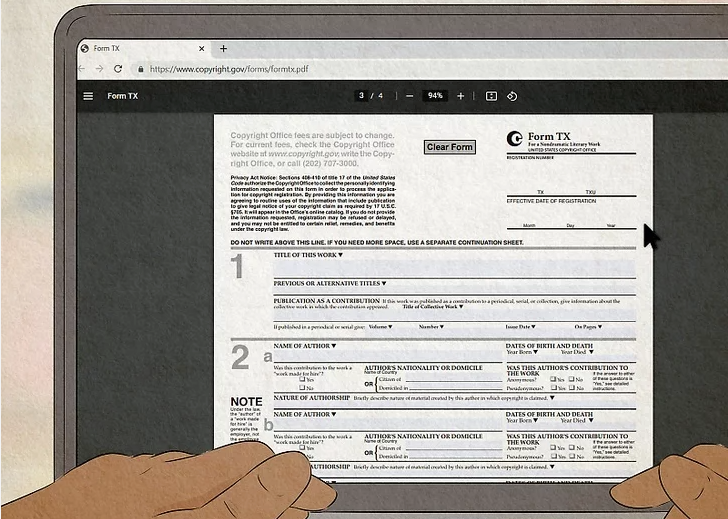Click the Name of Author field for author a

coord(388,356)
